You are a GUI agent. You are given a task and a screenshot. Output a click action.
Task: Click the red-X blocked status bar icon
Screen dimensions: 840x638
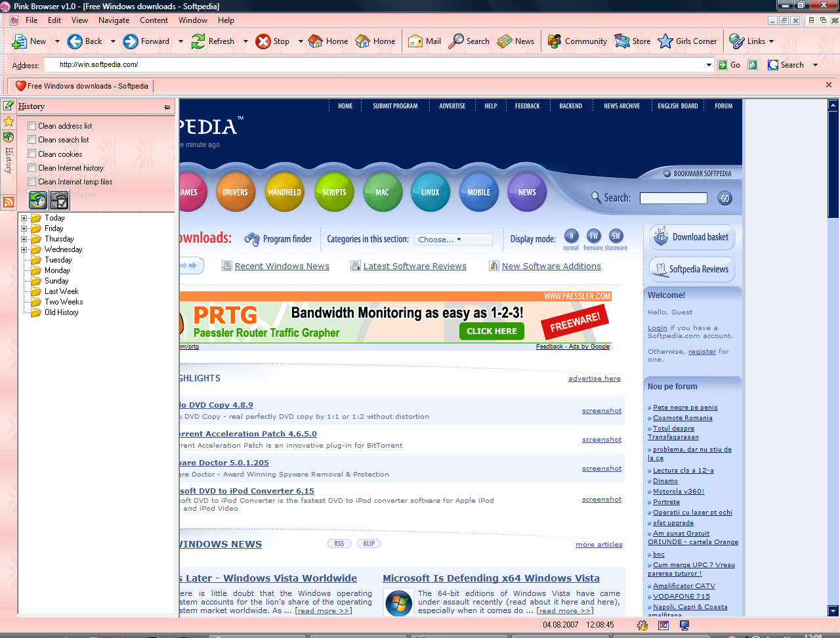[663, 626]
